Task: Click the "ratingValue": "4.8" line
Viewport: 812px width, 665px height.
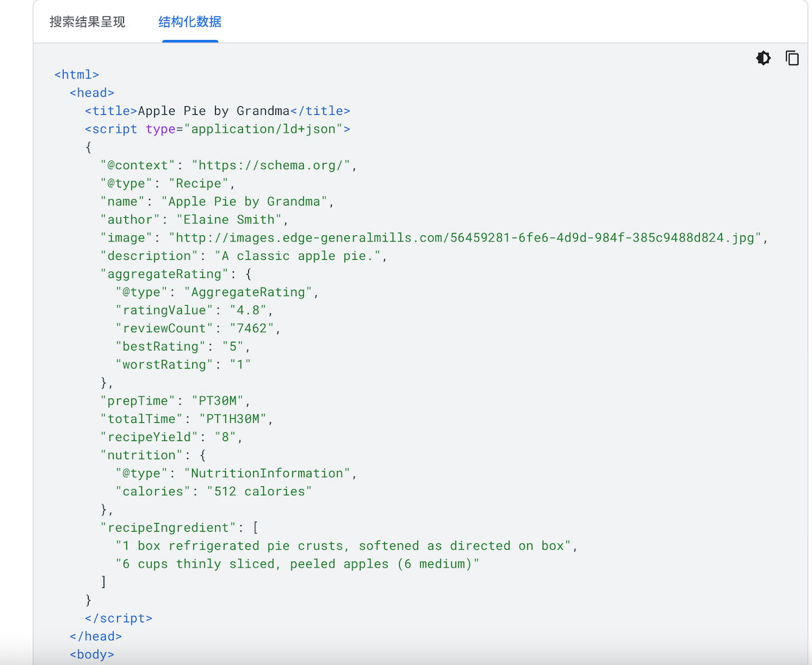Action: [x=194, y=311]
